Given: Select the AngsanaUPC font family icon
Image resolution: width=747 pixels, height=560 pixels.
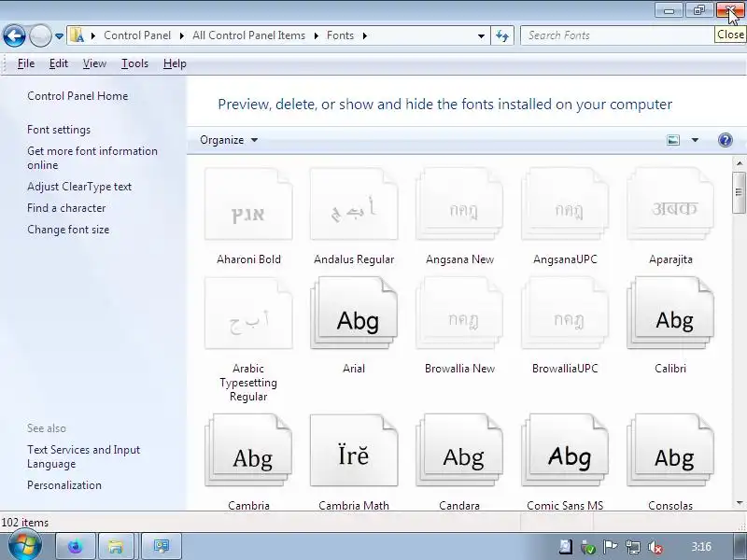Looking at the screenshot, I should point(565,203).
